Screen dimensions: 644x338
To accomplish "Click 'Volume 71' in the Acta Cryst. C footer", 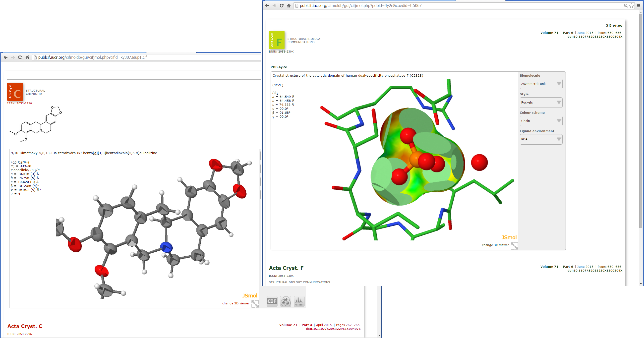I will coord(288,325).
